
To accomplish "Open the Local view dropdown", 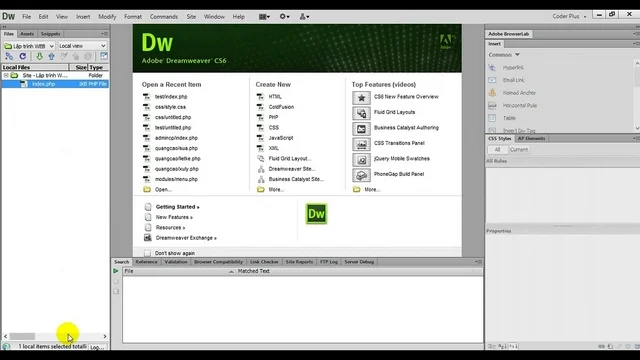I will [x=82, y=46].
